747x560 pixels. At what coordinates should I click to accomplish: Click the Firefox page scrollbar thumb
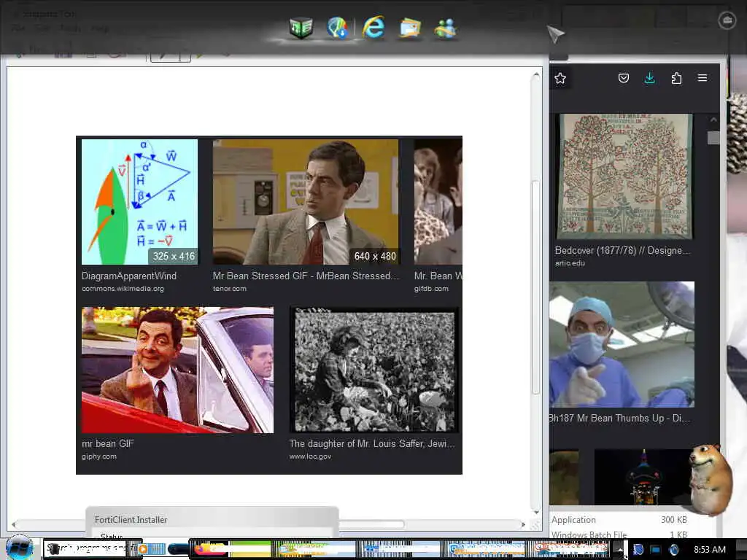(x=713, y=138)
